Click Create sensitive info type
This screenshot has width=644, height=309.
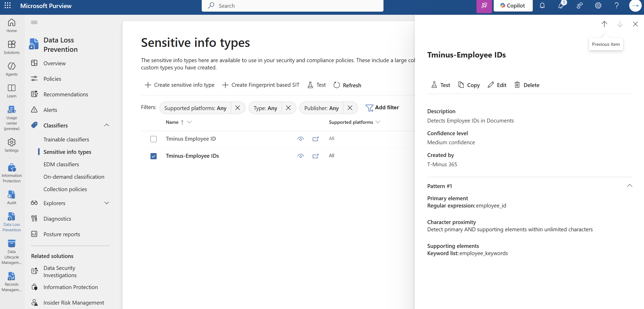180,85
